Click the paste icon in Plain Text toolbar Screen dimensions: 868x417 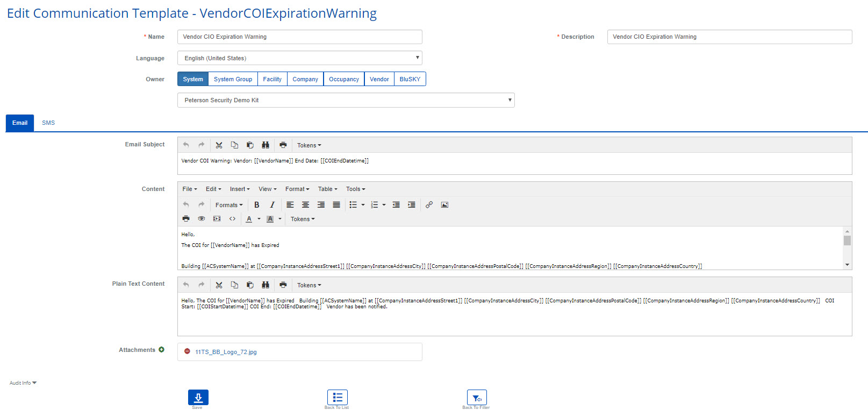tap(250, 285)
